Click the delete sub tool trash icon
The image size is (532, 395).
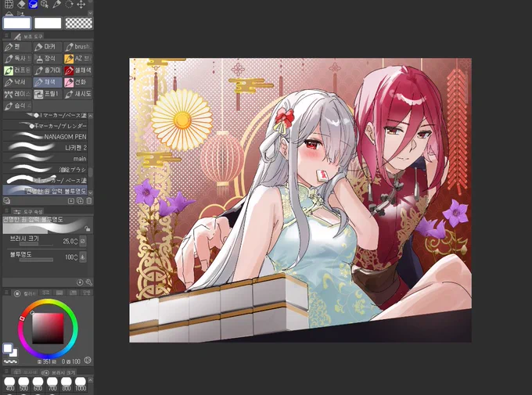89,201
